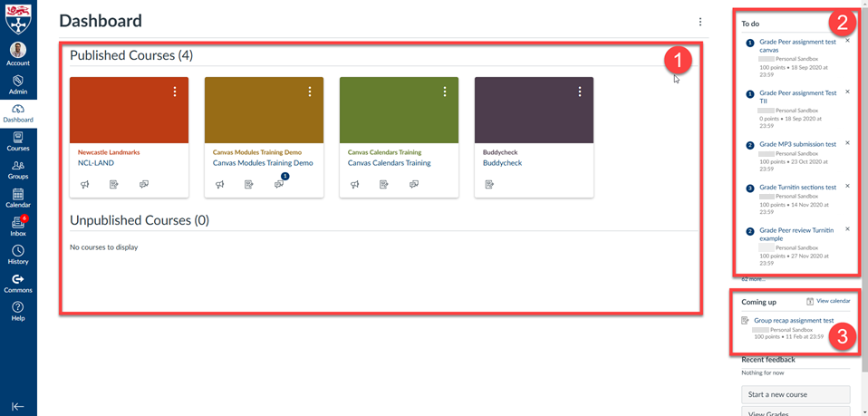The width and height of the screenshot is (868, 416).
Task: Dismiss Grade Peer review Turnitin example to-do
Action: (x=847, y=228)
